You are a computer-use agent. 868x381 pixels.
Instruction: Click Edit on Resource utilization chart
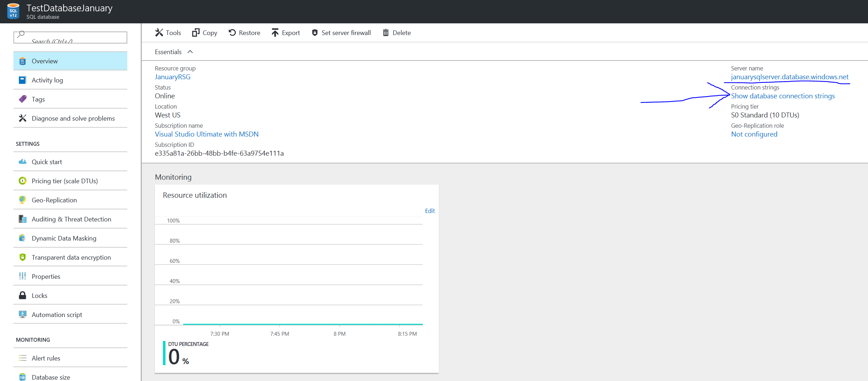coord(430,211)
